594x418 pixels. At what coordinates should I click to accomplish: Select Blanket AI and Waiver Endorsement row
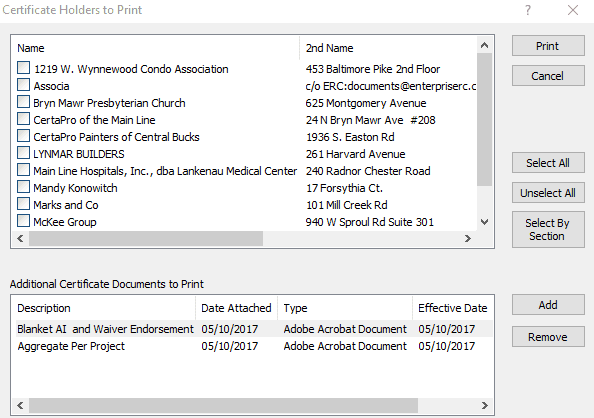pyautogui.click(x=254, y=329)
